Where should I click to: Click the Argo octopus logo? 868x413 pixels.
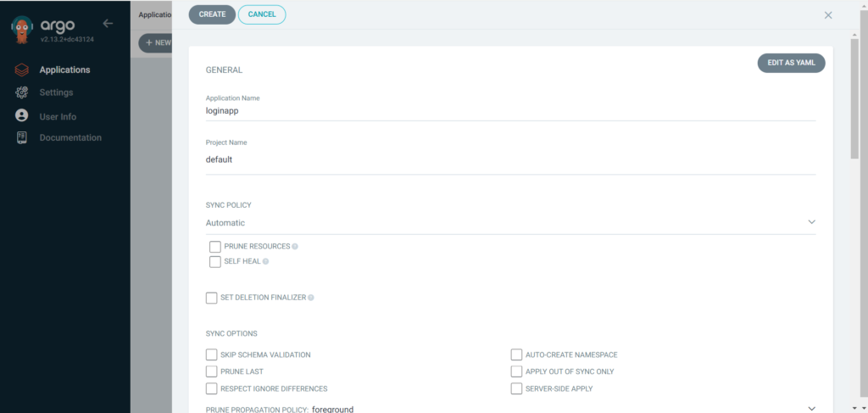tap(22, 29)
